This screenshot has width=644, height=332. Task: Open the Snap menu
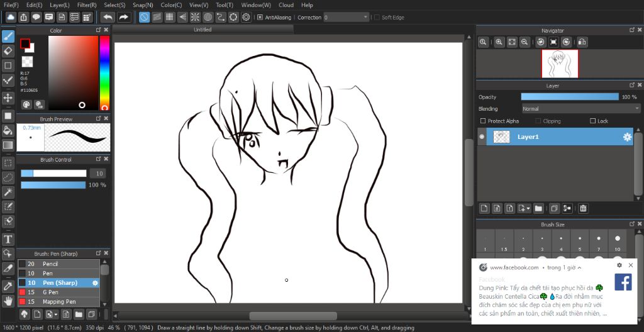[x=143, y=5]
